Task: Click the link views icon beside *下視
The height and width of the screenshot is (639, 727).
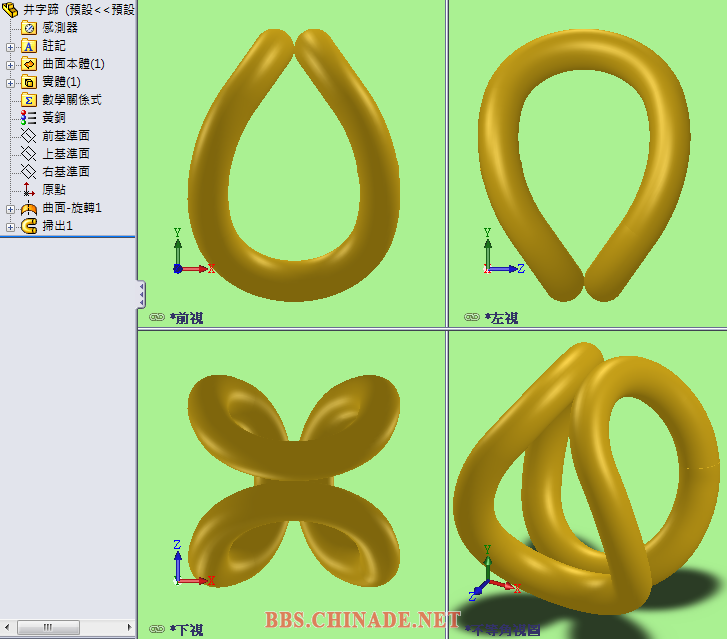Action: pyautogui.click(x=157, y=629)
